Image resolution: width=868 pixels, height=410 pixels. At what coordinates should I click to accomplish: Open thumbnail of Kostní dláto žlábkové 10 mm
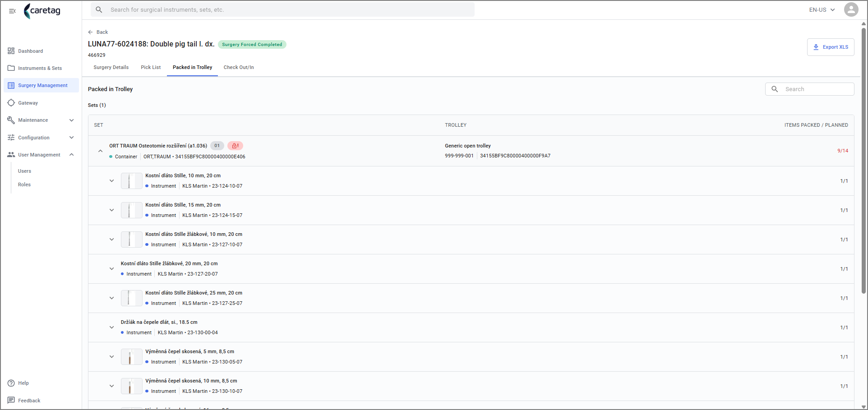pyautogui.click(x=131, y=240)
